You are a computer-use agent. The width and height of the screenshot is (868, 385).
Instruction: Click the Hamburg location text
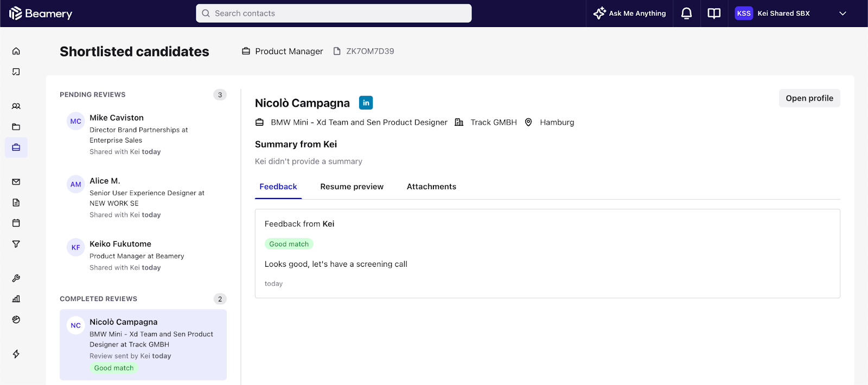(557, 123)
